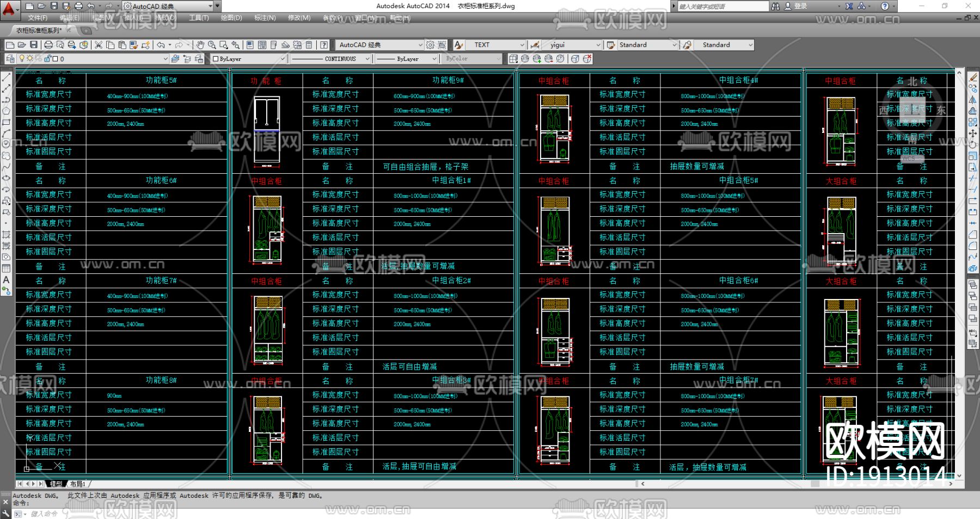Screen dimensions: 980x519
Task: Toggle layer 0 freeze sun icon
Action: coord(30,59)
